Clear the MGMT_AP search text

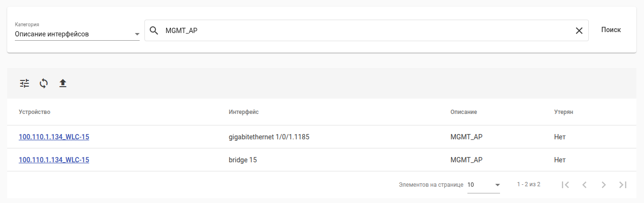coord(579,31)
